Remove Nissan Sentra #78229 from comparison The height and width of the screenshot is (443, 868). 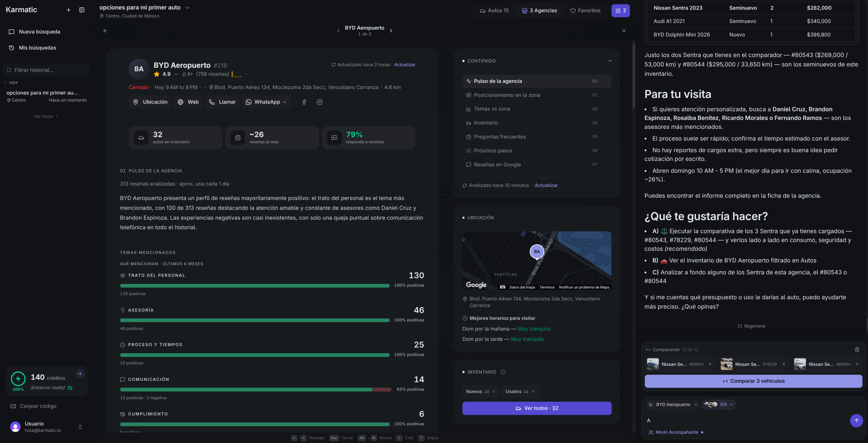pyautogui.click(x=783, y=364)
